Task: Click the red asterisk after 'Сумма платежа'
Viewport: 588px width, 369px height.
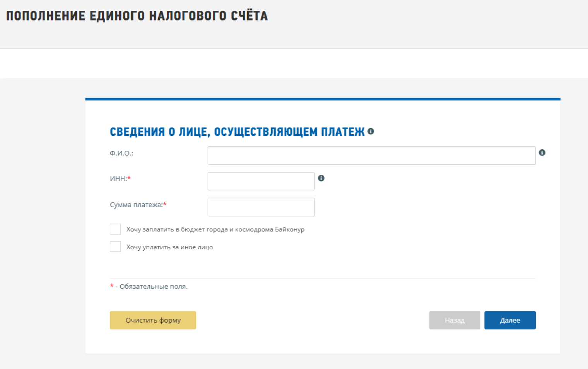Action: pyautogui.click(x=165, y=204)
